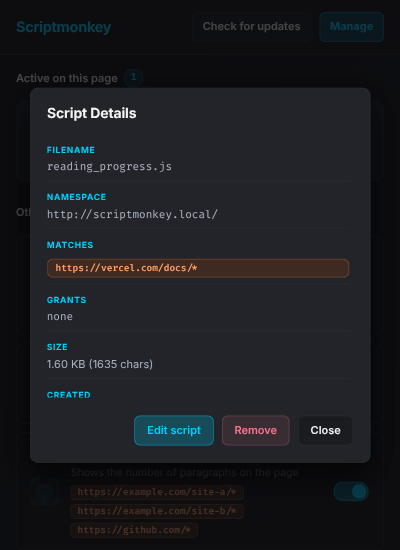The width and height of the screenshot is (400, 550).
Task: Click the MATCHES field label
Action: (x=70, y=245)
